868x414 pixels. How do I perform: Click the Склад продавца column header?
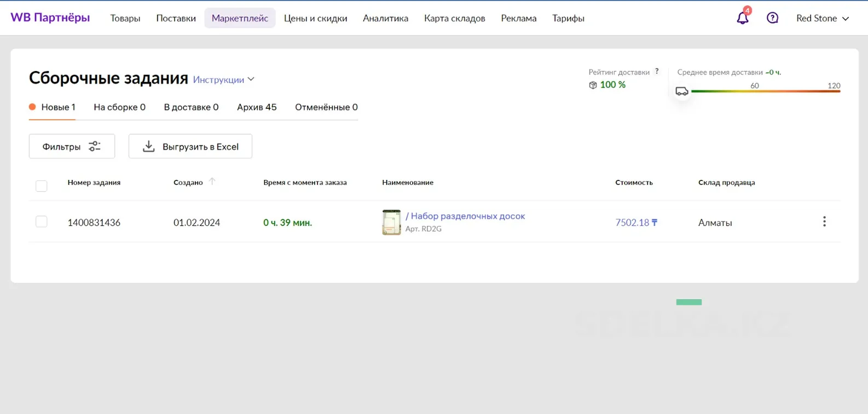[x=727, y=182]
